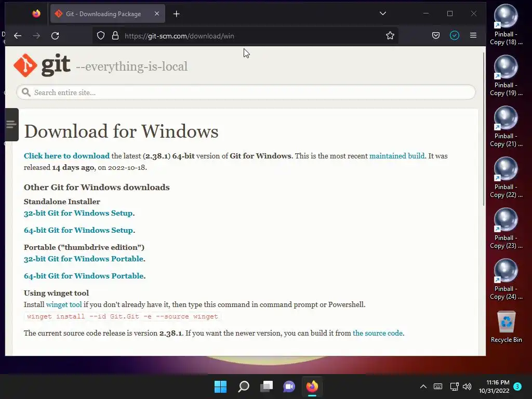Screen dimensions: 532x399
Task: Open the blue checkmark extension icon
Action: (x=454, y=35)
